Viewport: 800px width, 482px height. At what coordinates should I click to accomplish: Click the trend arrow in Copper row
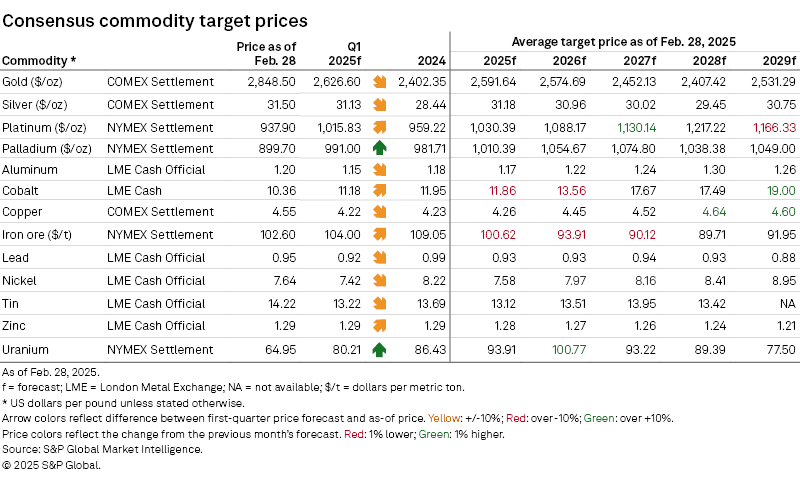380,212
